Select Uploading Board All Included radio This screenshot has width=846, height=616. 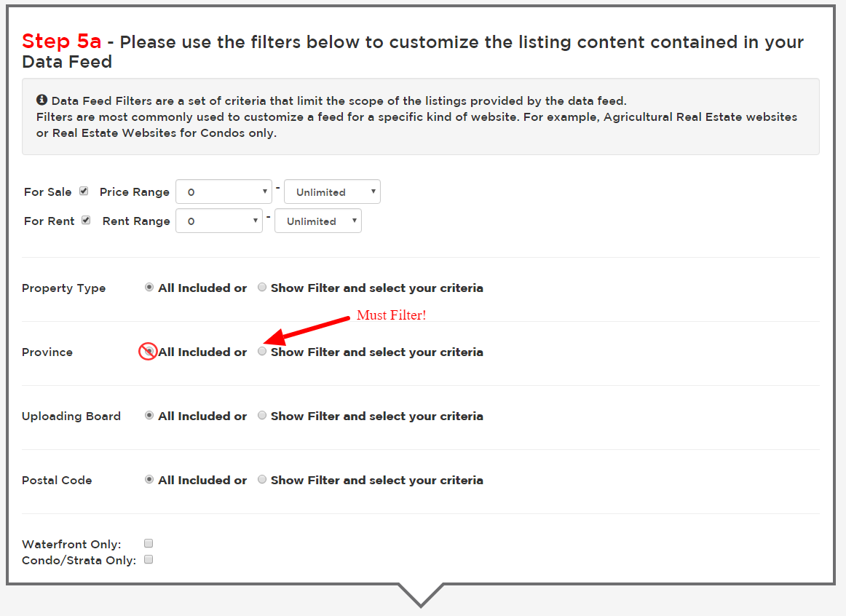tap(149, 416)
